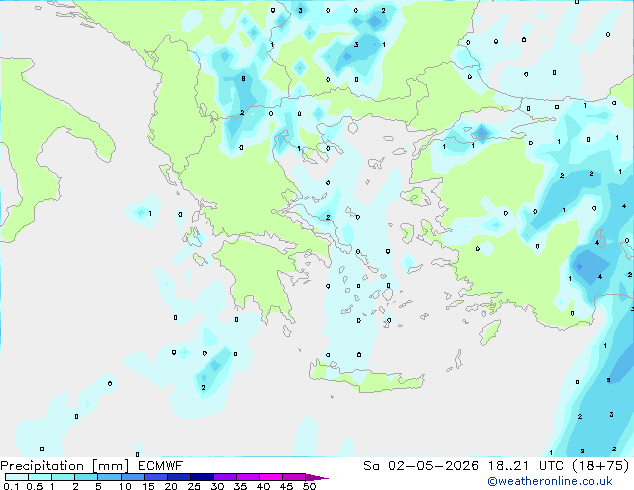This screenshot has height=490, width=634.
Task: Select the 40–45 mm magenta legend swatch
Action: point(271,477)
